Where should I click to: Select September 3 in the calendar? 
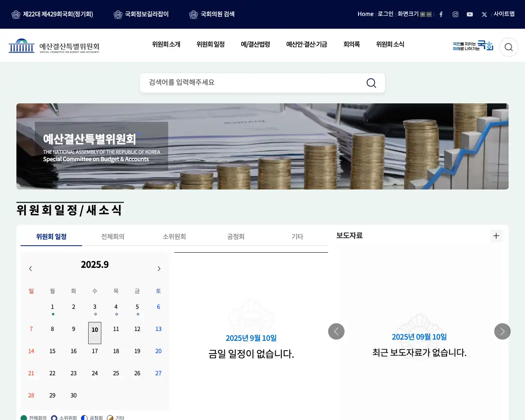coord(95,307)
